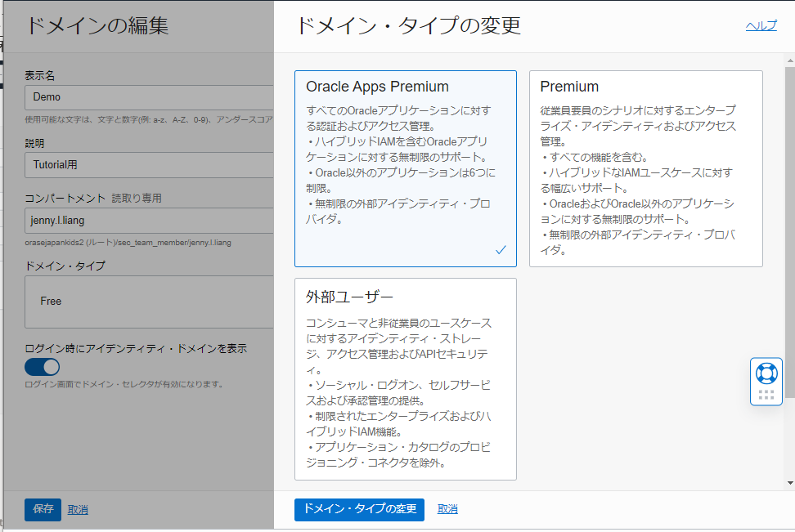This screenshot has height=532, width=795.
Task: Click the ドメイン・タイプの変更 button
Action: (x=359, y=509)
